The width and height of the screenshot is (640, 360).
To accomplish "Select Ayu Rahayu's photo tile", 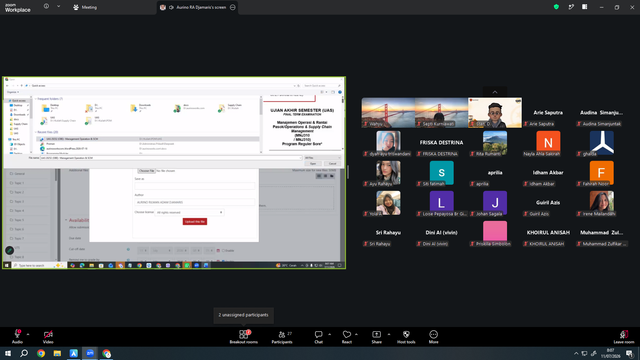I will coord(388,173).
